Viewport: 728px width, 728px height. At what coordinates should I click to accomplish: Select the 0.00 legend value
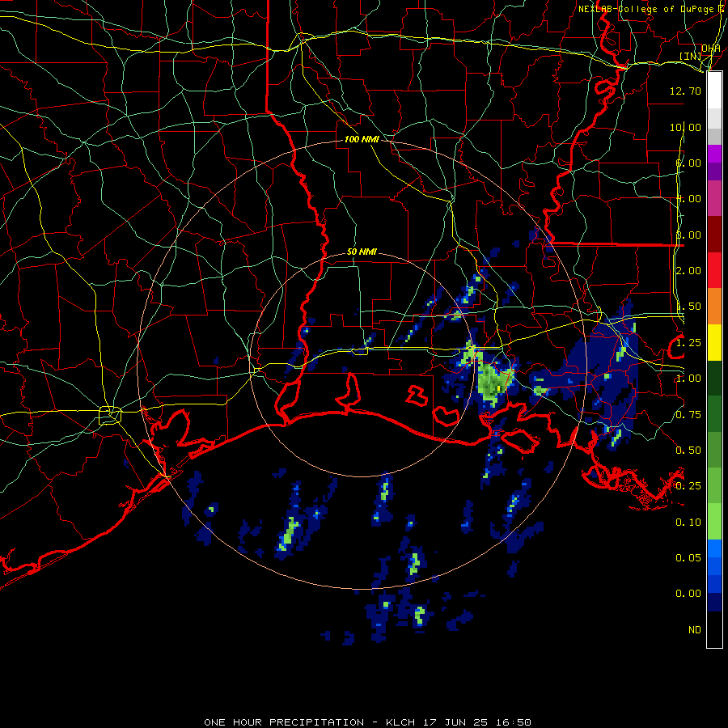point(688,594)
